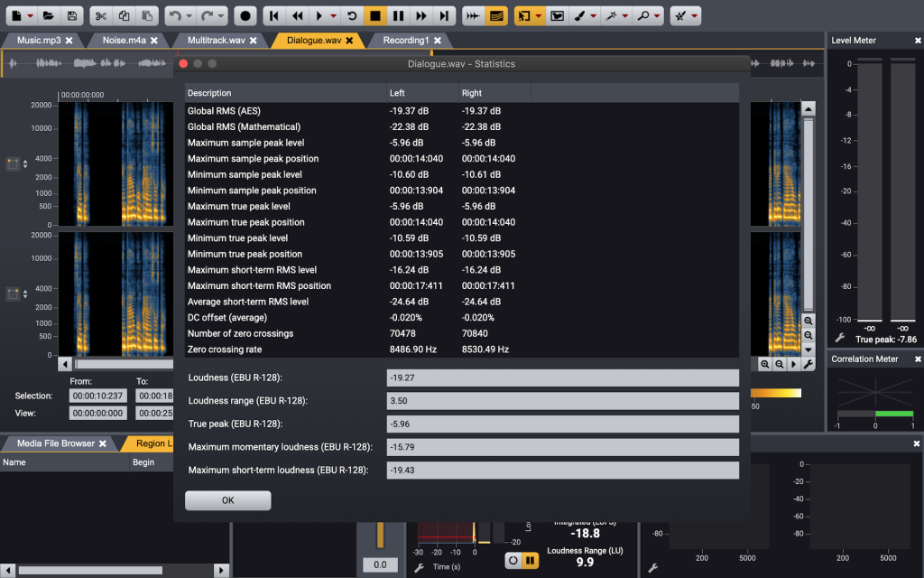This screenshot has height=578, width=924.
Task: Expand the zoom tool dropdown arrow
Action: [x=657, y=16]
